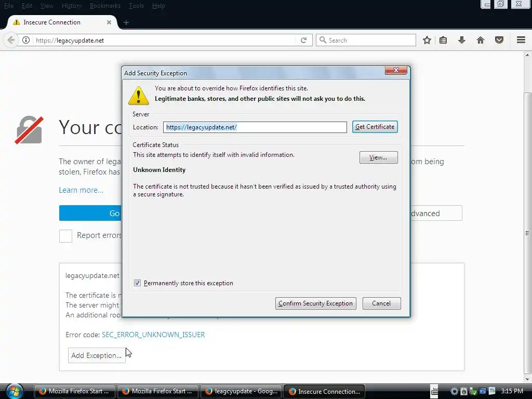Image resolution: width=532 pixels, height=399 pixels.
Task: Open the on-screen keyboard tray icon
Action: click(x=434, y=391)
